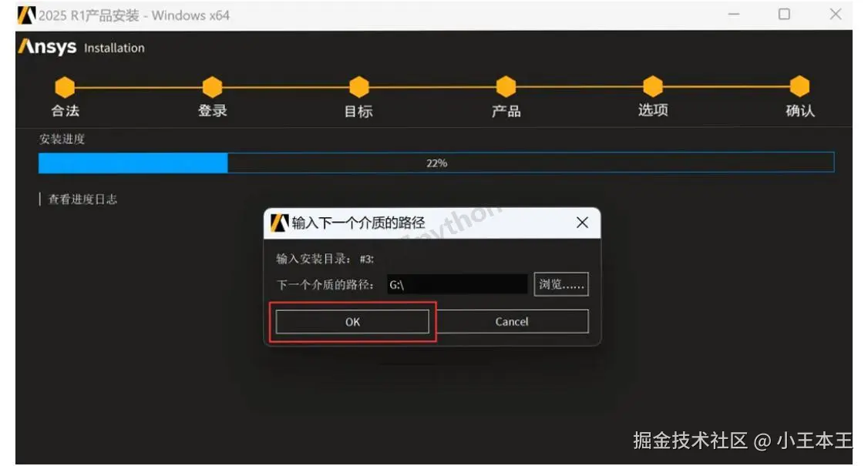Select the 选项 step hexagon icon
Image resolution: width=868 pixels, height=466 pixels.
(651, 87)
